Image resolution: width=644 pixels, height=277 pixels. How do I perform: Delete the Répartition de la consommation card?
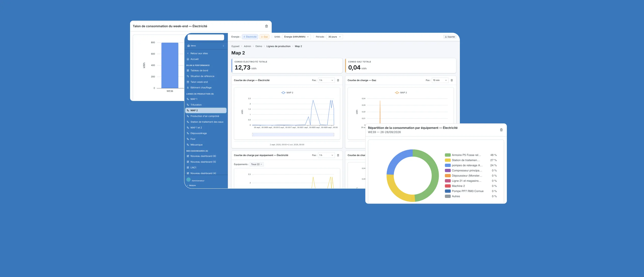pyautogui.click(x=501, y=130)
